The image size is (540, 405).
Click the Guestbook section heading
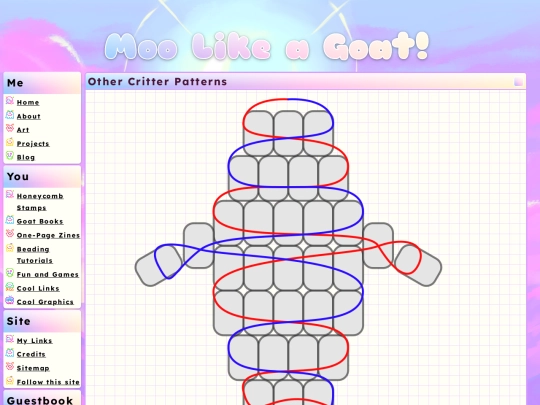(x=40, y=401)
